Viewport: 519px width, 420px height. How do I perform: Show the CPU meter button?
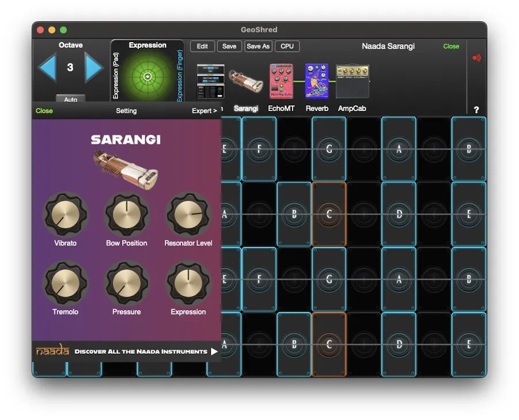coord(287,46)
